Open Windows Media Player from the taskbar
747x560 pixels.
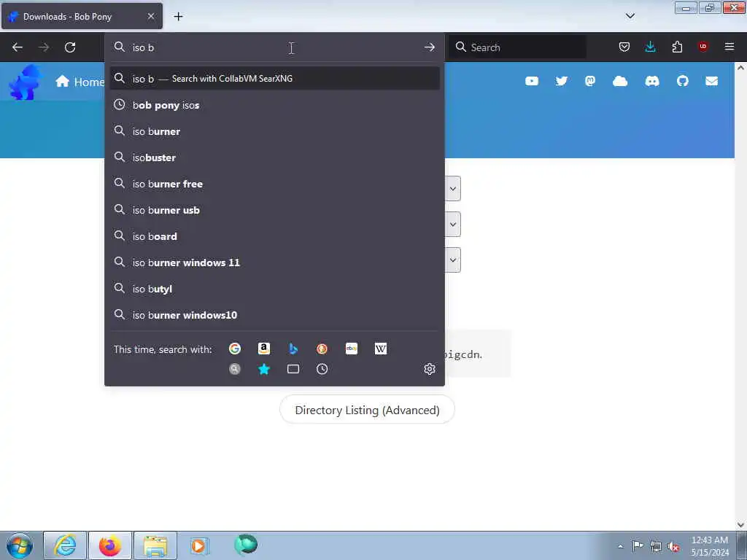coord(198,545)
